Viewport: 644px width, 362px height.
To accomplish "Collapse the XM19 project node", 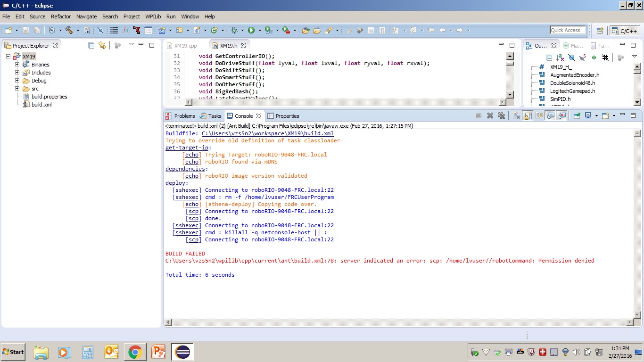I will click(x=9, y=57).
